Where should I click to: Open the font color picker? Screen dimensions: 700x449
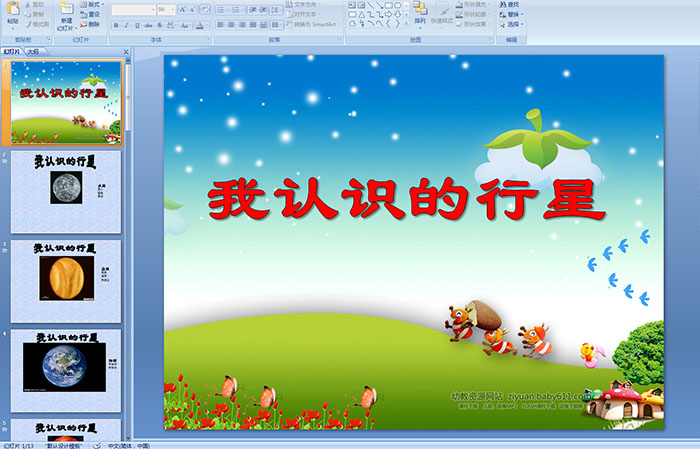click(201, 25)
